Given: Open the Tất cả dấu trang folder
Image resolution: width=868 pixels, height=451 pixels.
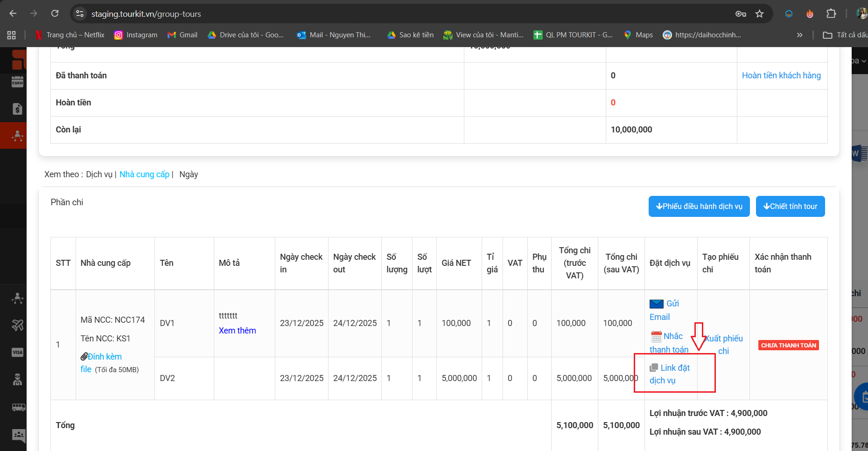Looking at the screenshot, I should point(845,35).
